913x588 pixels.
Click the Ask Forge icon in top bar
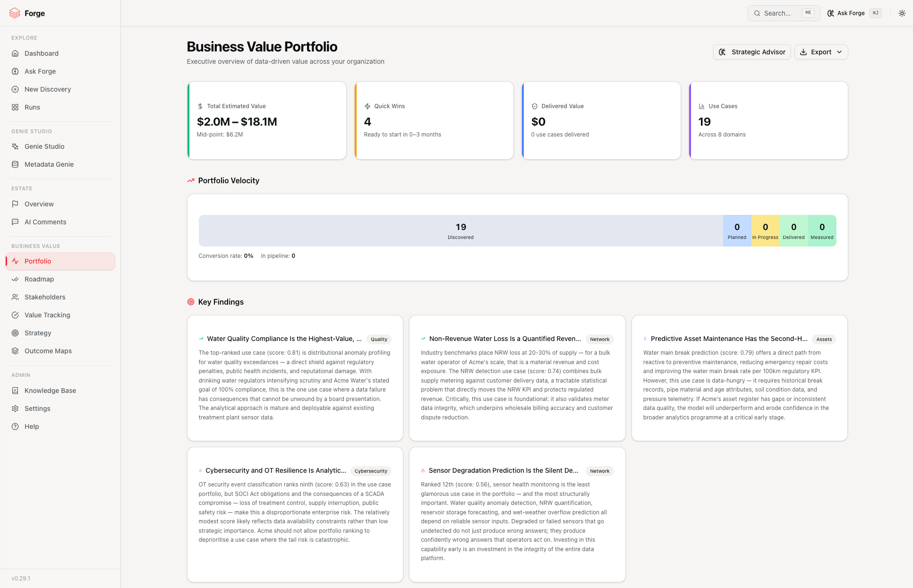(830, 13)
